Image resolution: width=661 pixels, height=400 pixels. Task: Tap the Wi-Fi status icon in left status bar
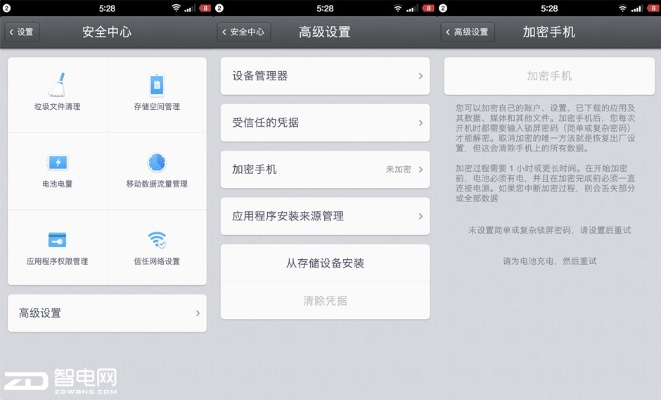(x=176, y=8)
